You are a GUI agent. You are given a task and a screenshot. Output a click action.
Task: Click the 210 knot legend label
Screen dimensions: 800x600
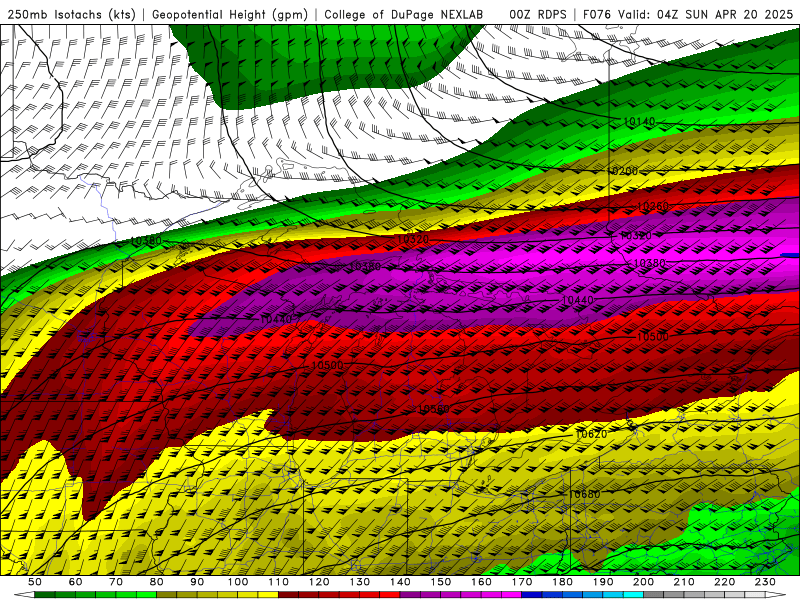tap(685, 582)
